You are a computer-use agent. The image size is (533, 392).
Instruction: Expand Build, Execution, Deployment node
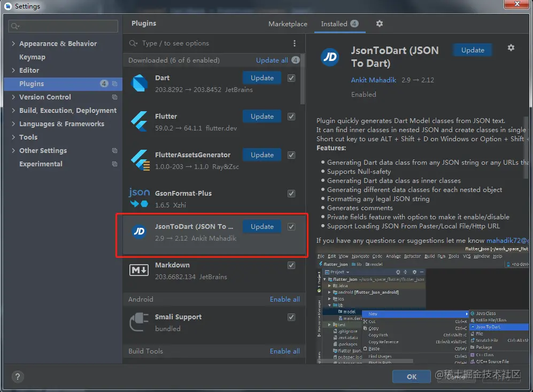(x=13, y=111)
